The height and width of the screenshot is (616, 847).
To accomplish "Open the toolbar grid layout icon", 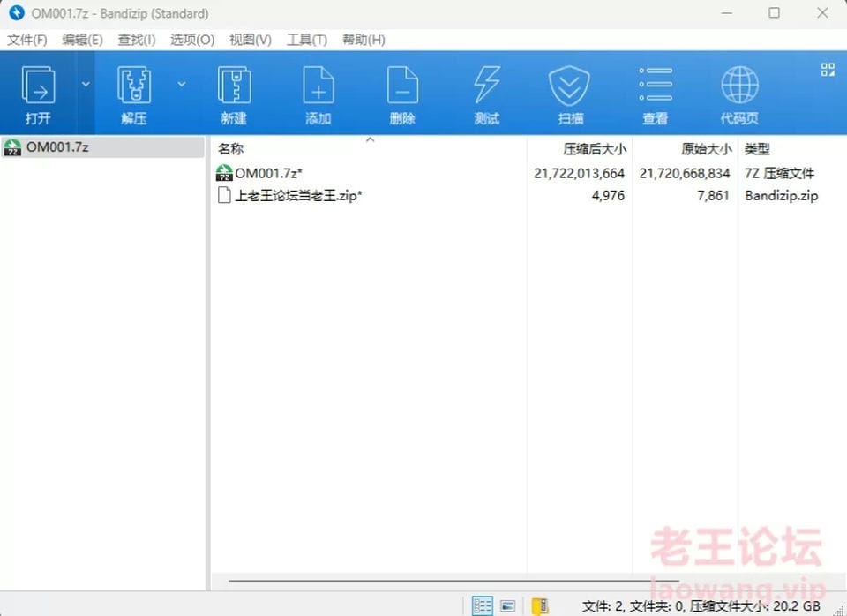I will tap(828, 69).
